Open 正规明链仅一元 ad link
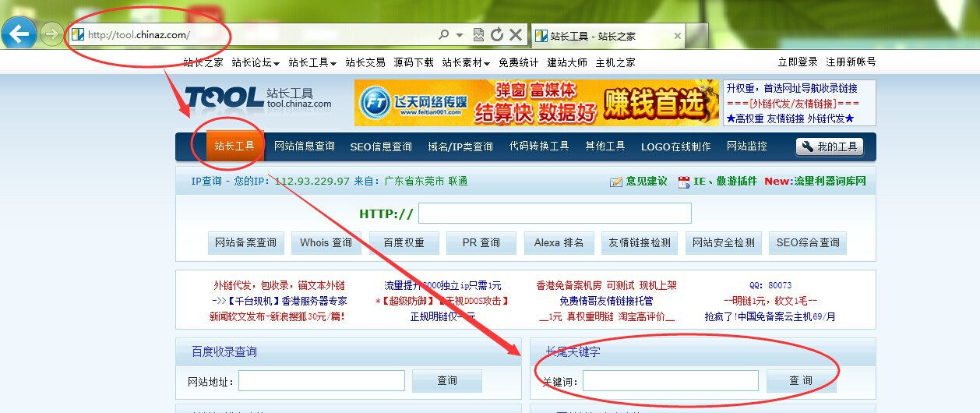 coord(442,317)
